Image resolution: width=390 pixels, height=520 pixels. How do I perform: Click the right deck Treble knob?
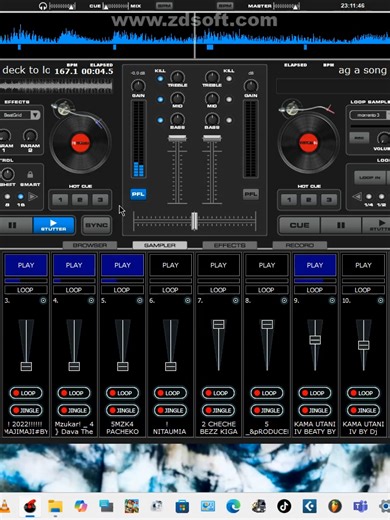212,77
